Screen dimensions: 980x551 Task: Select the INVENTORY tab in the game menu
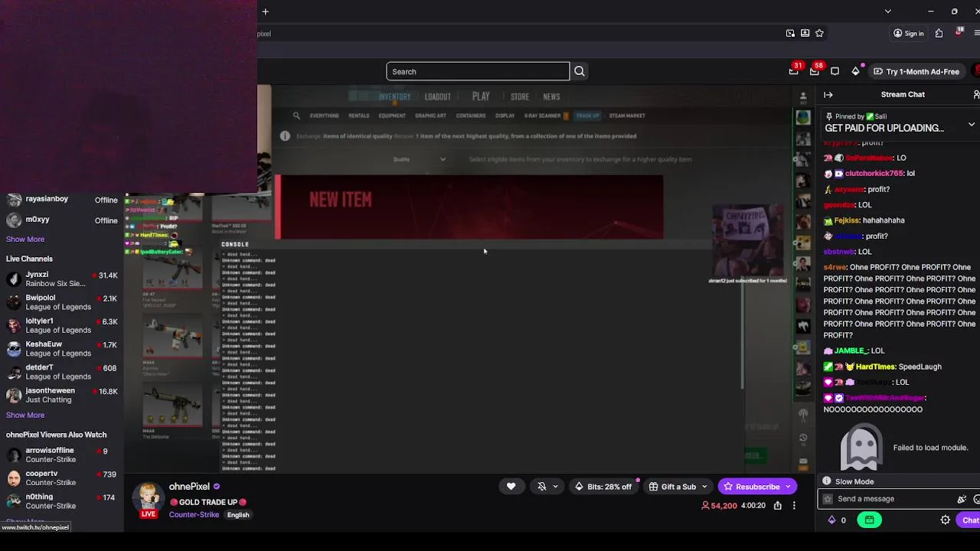point(394,96)
